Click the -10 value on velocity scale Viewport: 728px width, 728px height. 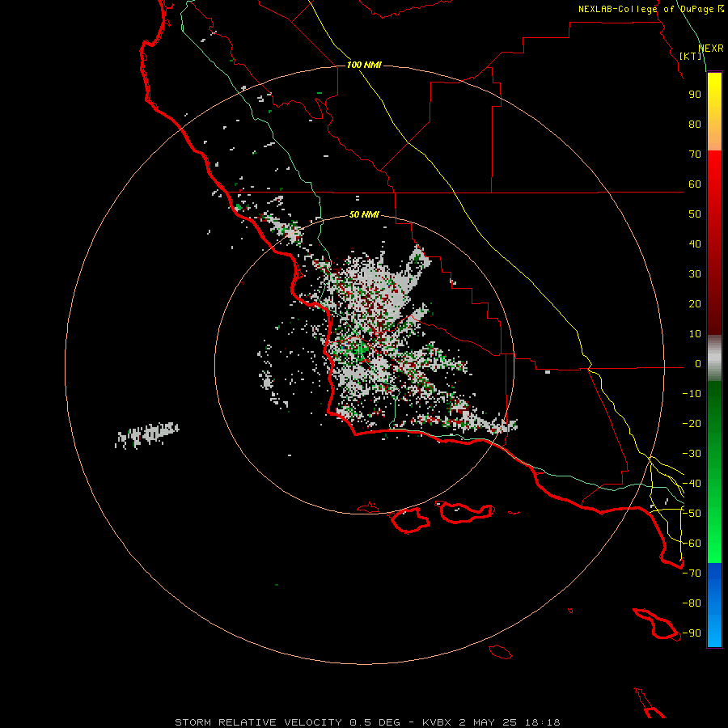[692, 394]
